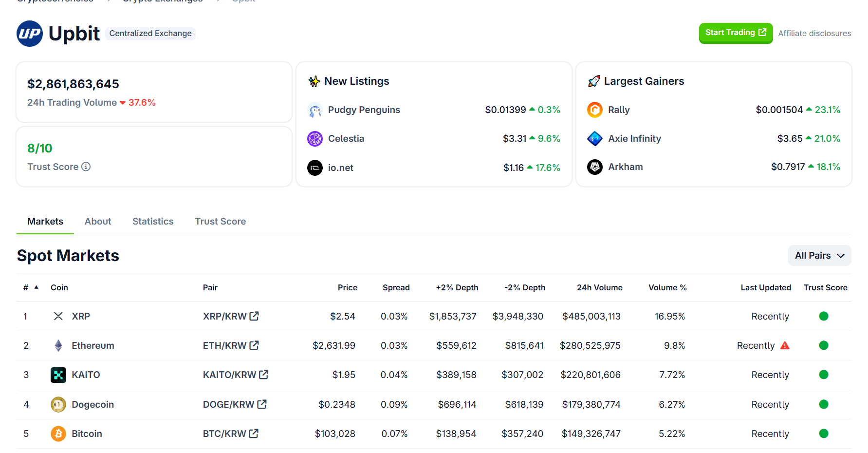Click the Dogecoin coin icon

58,404
